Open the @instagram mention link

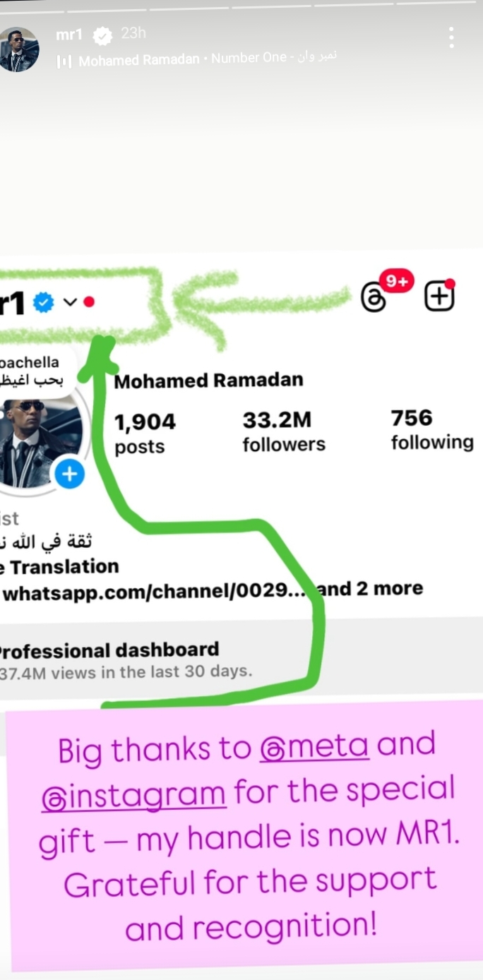pyautogui.click(x=133, y=792)
